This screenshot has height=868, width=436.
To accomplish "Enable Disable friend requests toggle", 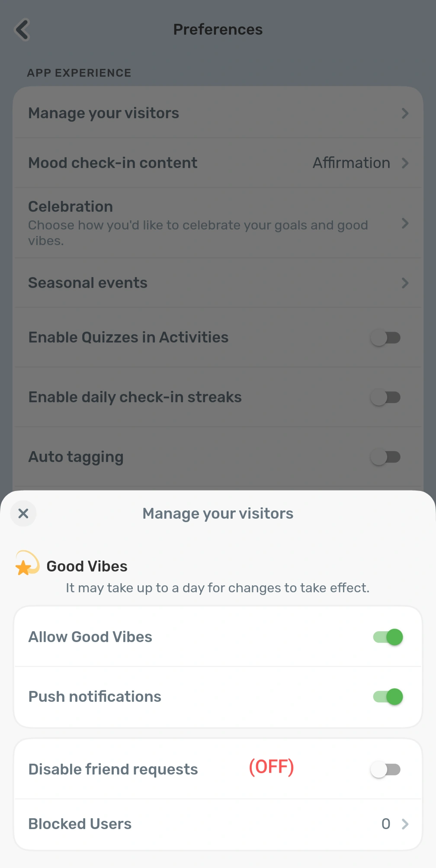I will click(x=385, y=770).
